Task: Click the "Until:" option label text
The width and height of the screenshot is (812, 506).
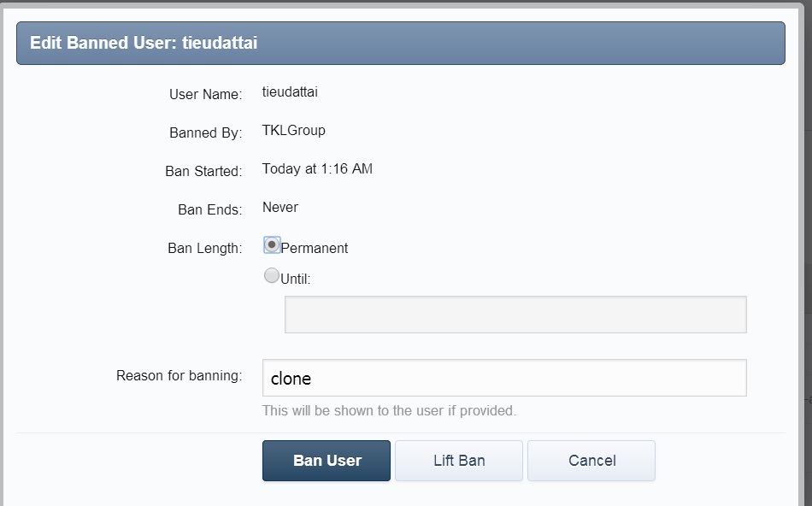Action: (296, 279)
